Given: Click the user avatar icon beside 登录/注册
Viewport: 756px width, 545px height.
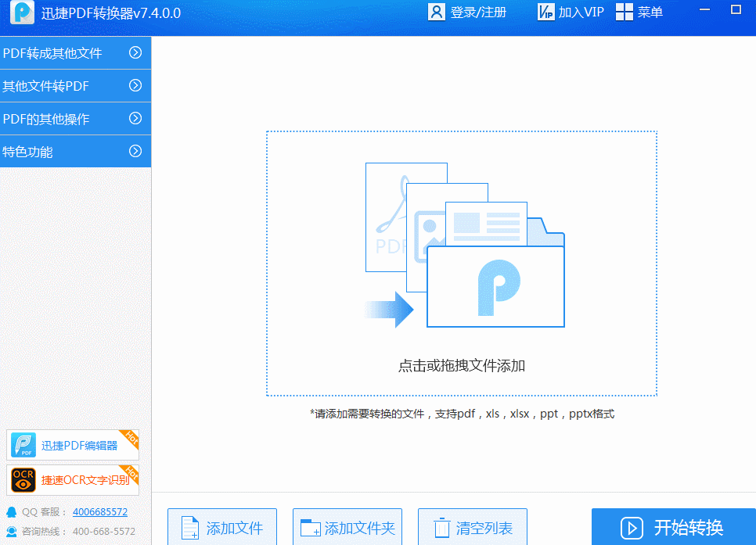Looking at the screenshot, I should coord(437,12).
